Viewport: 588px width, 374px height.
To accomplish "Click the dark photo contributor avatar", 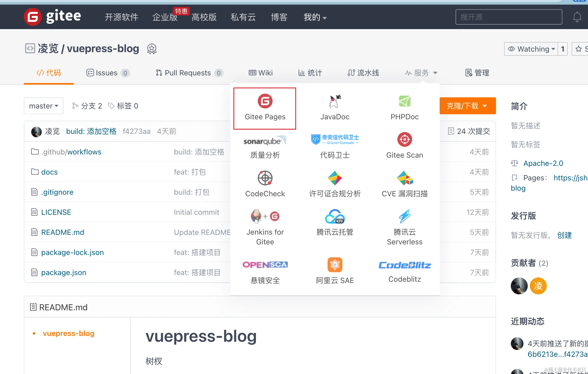I will [x=519, y=286].
